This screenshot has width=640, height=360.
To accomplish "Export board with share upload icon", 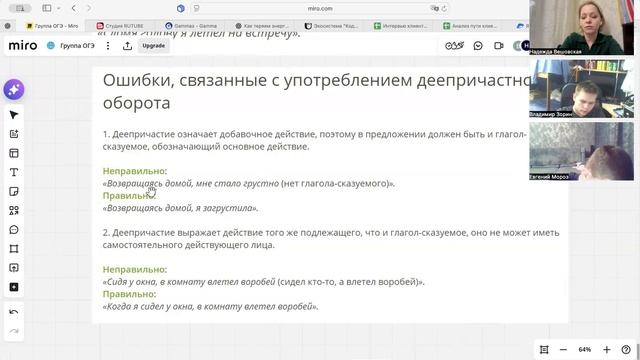I will [127, 46].
